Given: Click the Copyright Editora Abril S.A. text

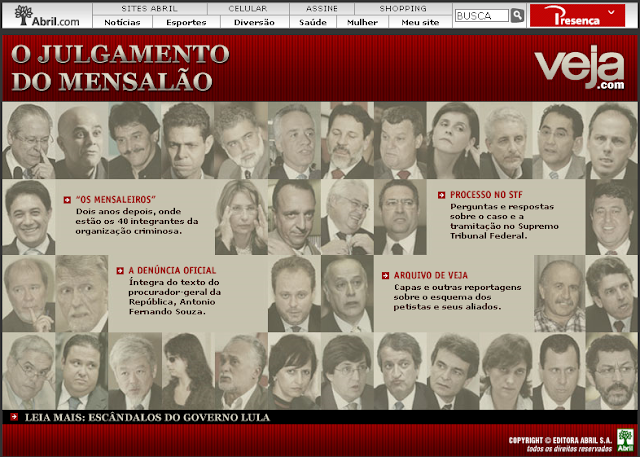Looking at the screenshot, I should 560,440.
